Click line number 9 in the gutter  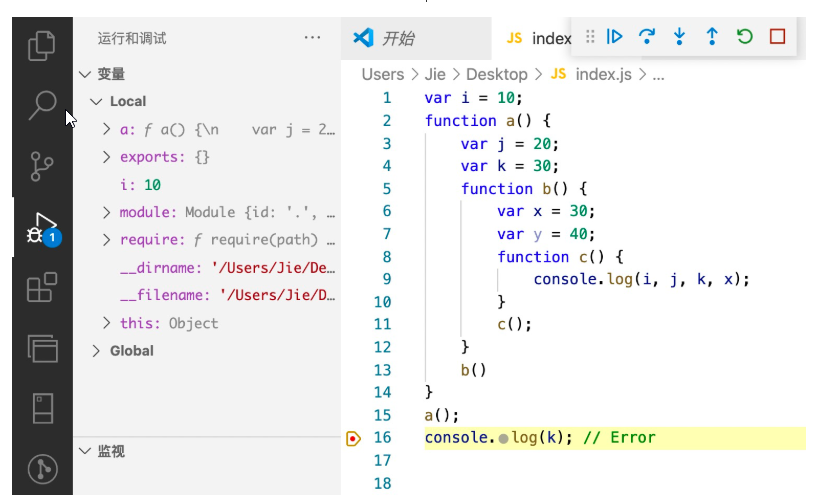(387, 279)
